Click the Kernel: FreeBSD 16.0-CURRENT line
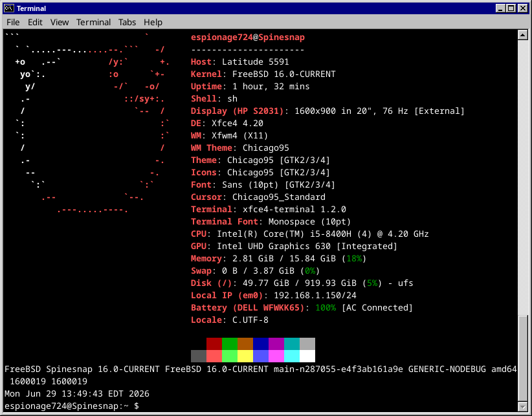Viewport: 532px width, 416px height. click(x=263, y=74)
